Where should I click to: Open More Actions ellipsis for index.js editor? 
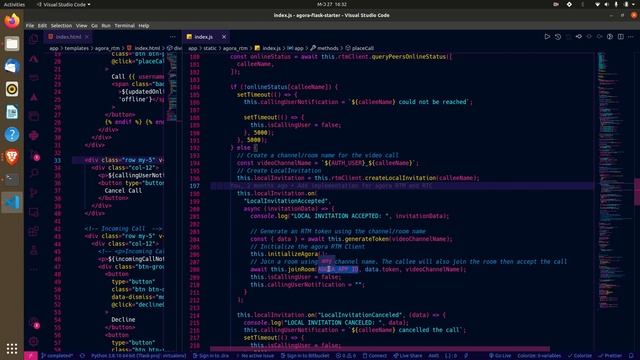[631, 37]
